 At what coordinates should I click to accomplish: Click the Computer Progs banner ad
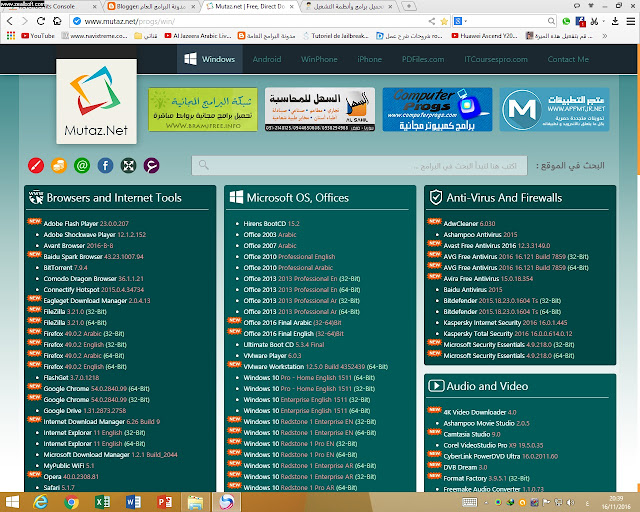click(437, 109)
